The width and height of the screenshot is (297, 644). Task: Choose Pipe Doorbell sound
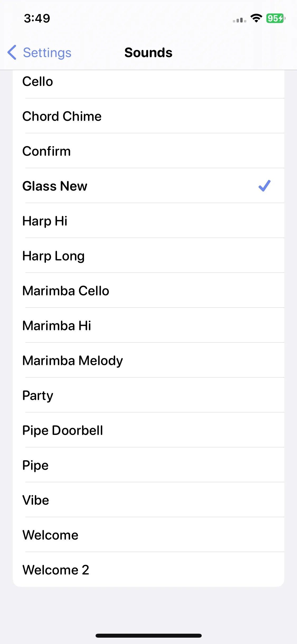tap(148, 430)
